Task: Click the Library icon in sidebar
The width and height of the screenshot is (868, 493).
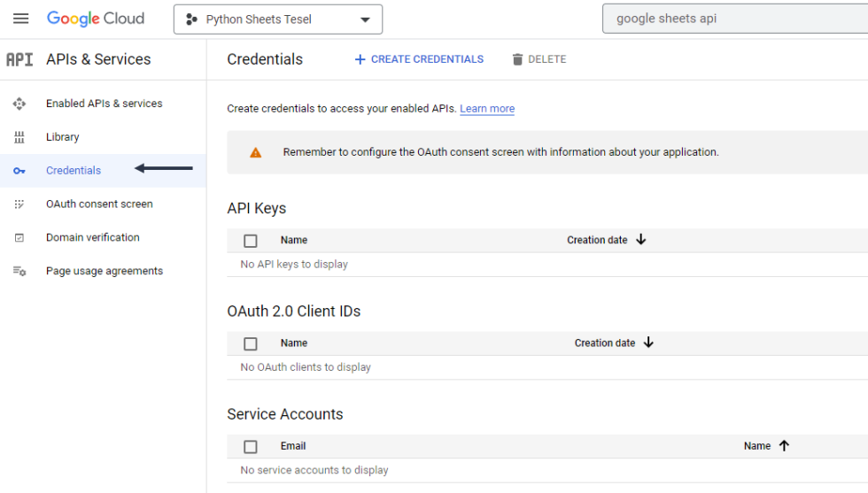Action: (19, 137)
